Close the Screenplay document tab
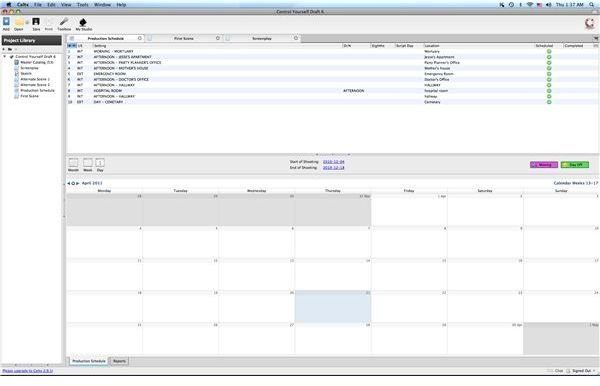 pos(296,38)
